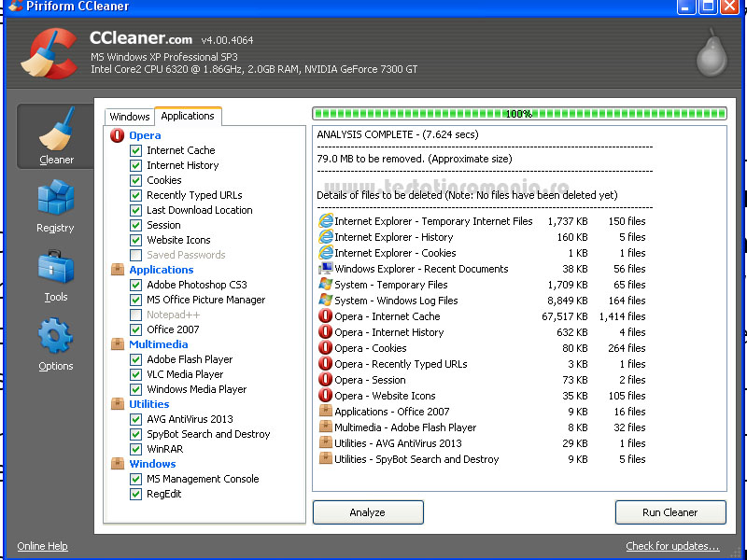Select the Windows category heading in tree
Screen dimensions: 747x560
coord(152,464)
